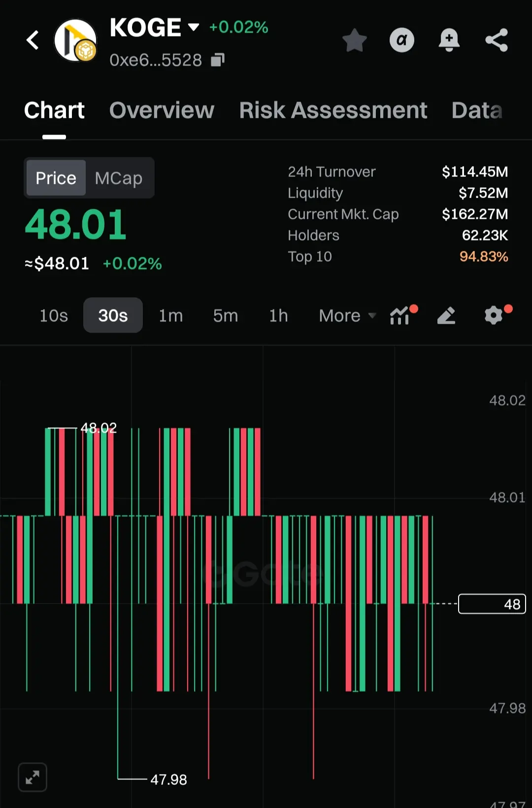532x808 pixels.
Task: Expand chart to fullscreen
Action: pyautogui.click(x=33, y=777)
